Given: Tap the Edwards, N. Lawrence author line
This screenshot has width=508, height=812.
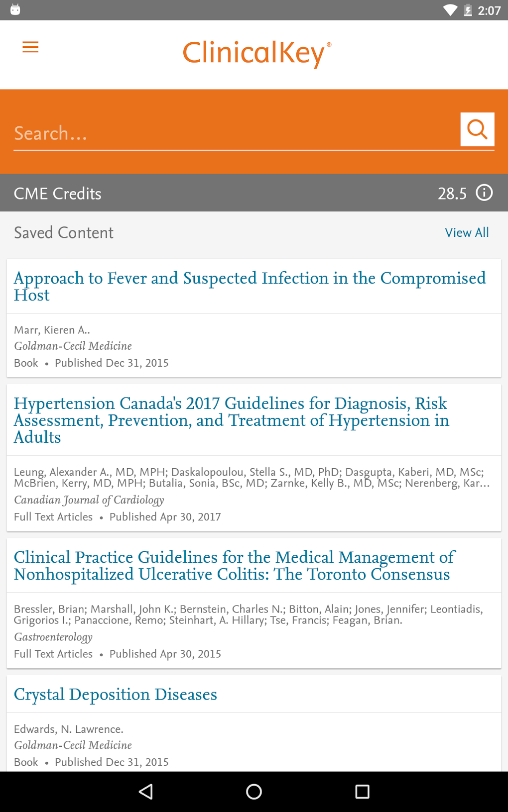Looking at the screenshot, I should point(69,729).
